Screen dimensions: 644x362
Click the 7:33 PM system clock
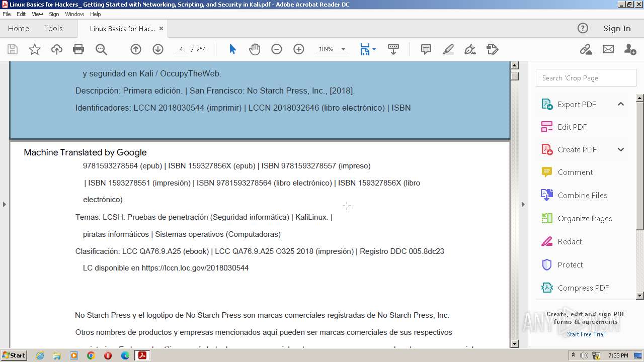(x=618, y=355)
